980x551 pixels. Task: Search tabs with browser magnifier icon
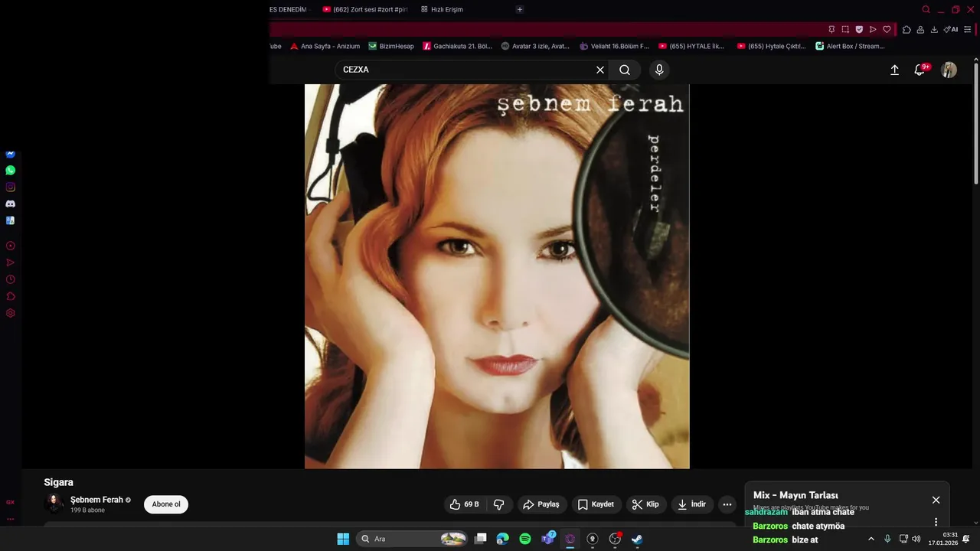pyautogui.click(x=926, y=9)
